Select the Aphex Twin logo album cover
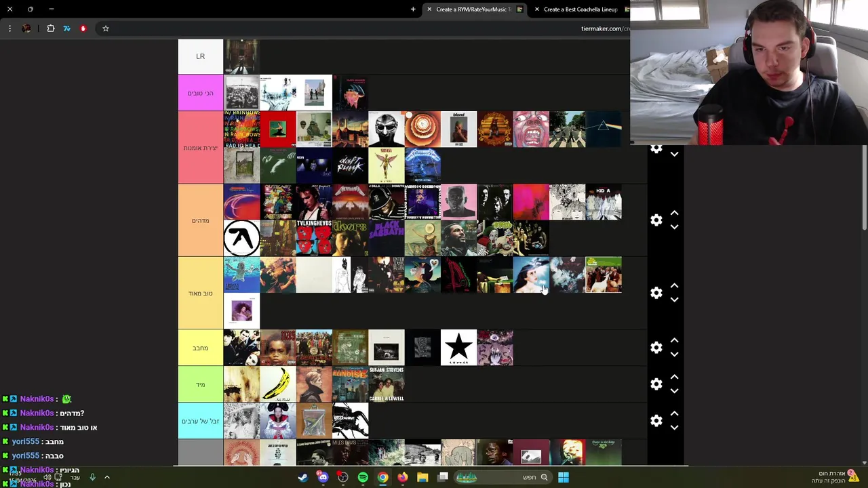 click(242, 239)
